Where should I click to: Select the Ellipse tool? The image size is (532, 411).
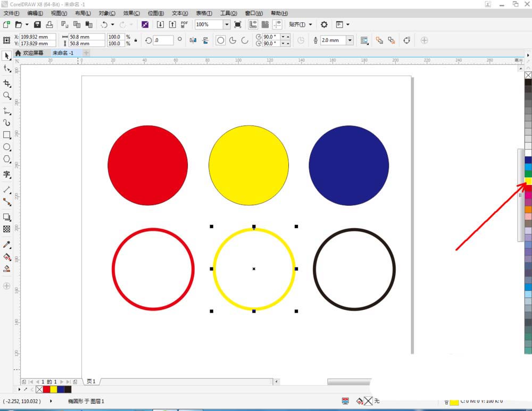click(x=7, y=147)
